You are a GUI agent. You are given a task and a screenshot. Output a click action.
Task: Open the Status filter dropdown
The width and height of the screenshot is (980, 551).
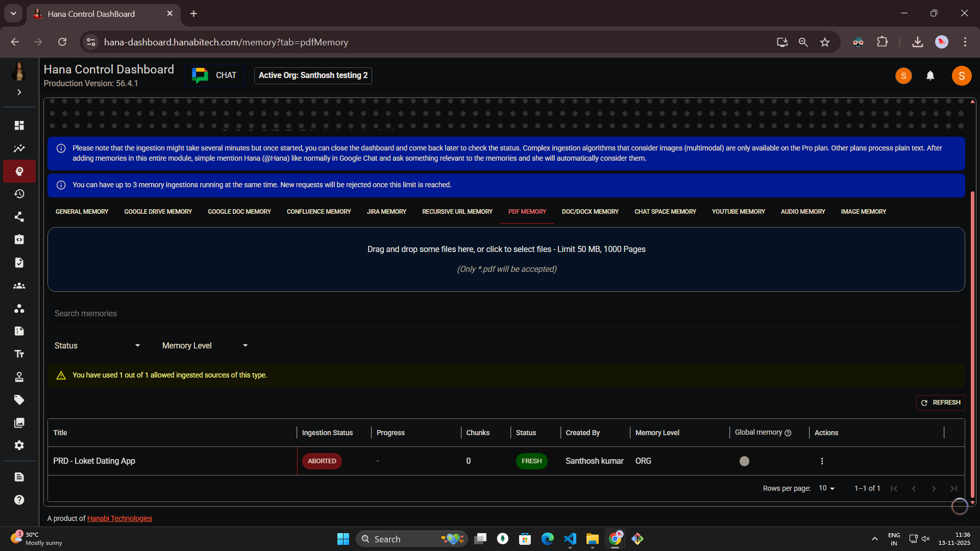pos(97,345)
